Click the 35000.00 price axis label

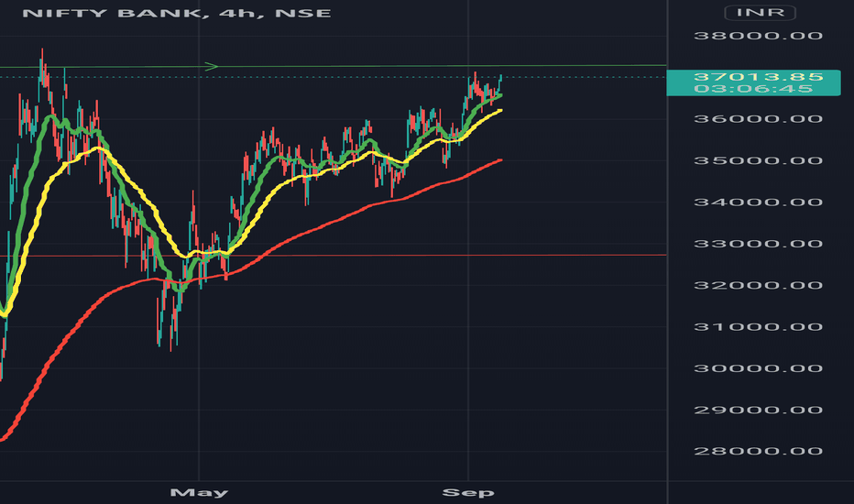click(758, 160)
